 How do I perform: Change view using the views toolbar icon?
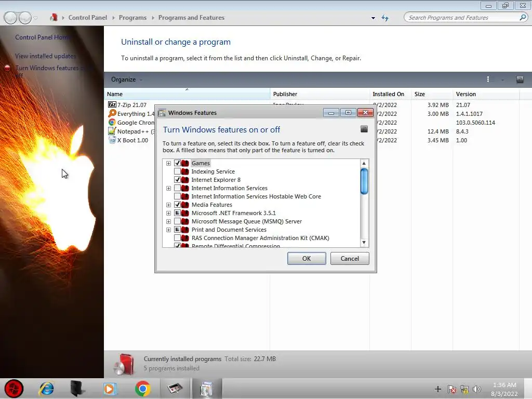click(488, 79)
